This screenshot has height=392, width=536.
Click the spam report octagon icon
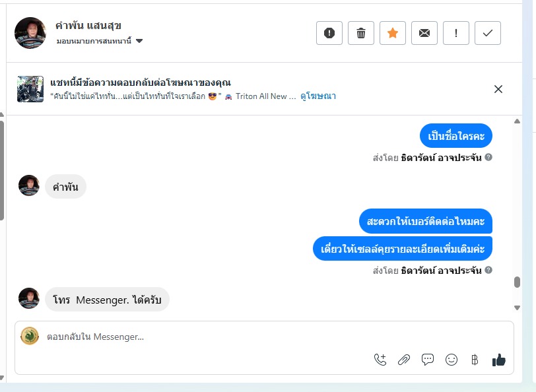(x=329, y=33)
